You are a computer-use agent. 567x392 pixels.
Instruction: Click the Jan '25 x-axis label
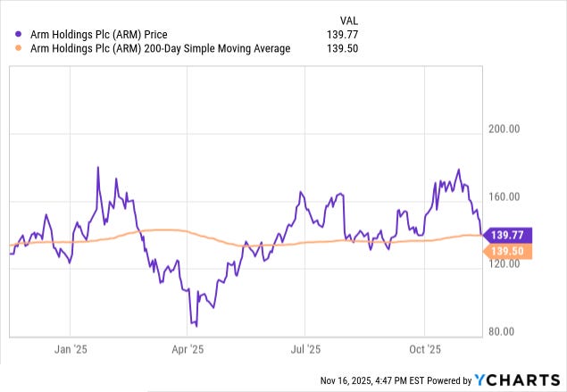pos(71,349)
